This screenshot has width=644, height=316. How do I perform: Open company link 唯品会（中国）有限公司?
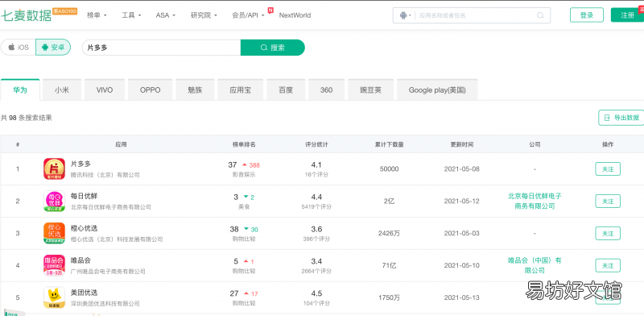point(535,265)
